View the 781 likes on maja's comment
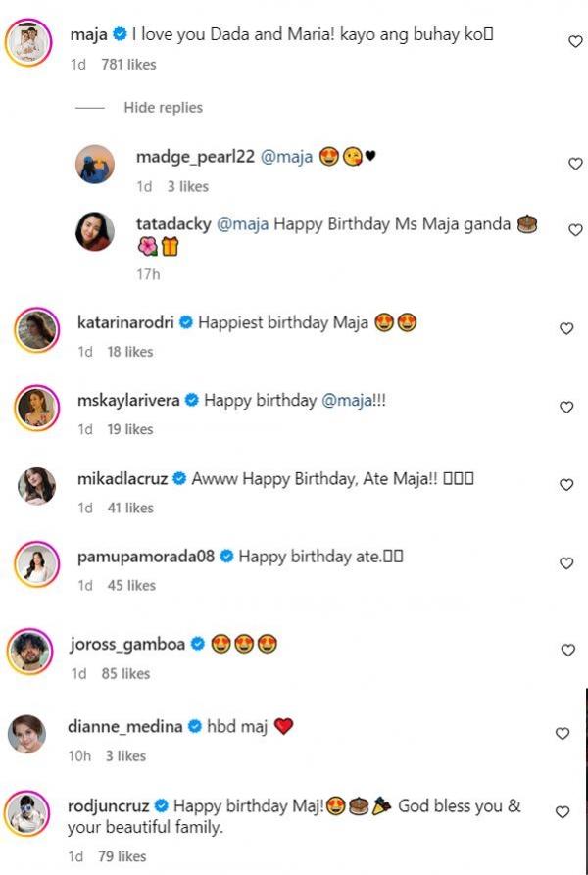Screen dimensions: 588x875 128,65
